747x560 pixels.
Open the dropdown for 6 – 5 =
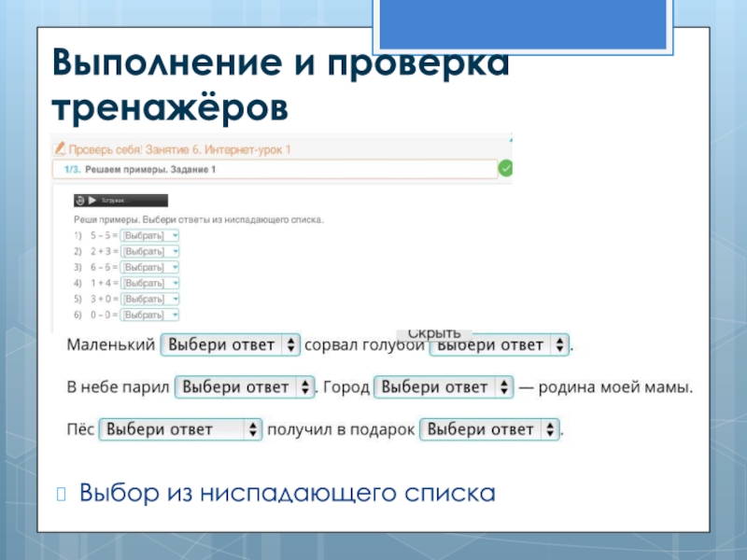(149, 267)
